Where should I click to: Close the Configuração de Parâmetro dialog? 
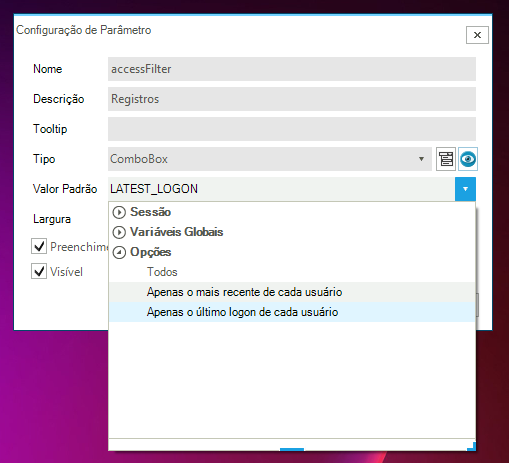477,35
